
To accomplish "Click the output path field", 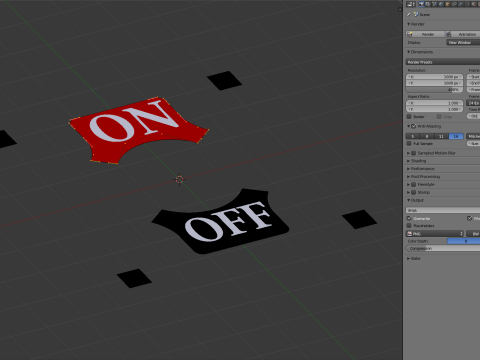I will tap(443, 210).
